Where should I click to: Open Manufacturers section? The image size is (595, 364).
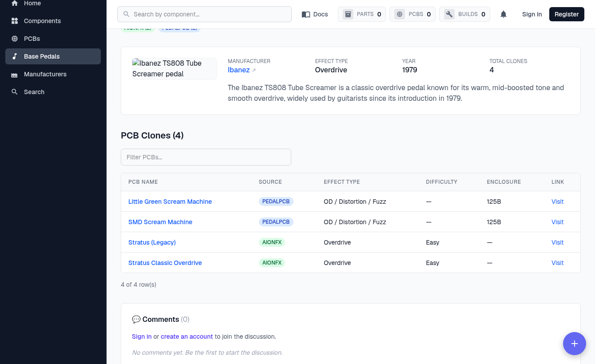[53, 74]
